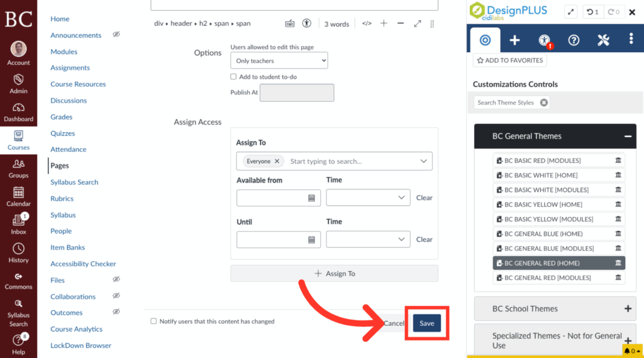
Task: Run the editor accessibility checker icon
Action: coord(306,23)
